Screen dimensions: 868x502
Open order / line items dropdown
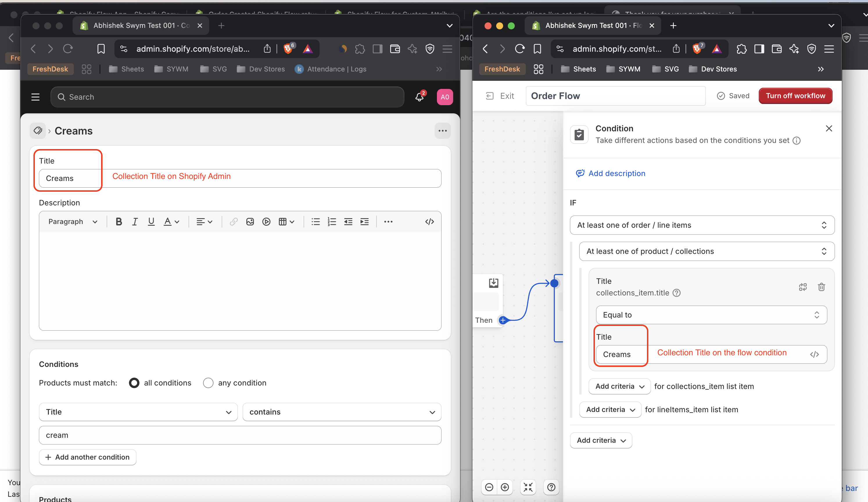pyautogui.click(x=702, y=225)
